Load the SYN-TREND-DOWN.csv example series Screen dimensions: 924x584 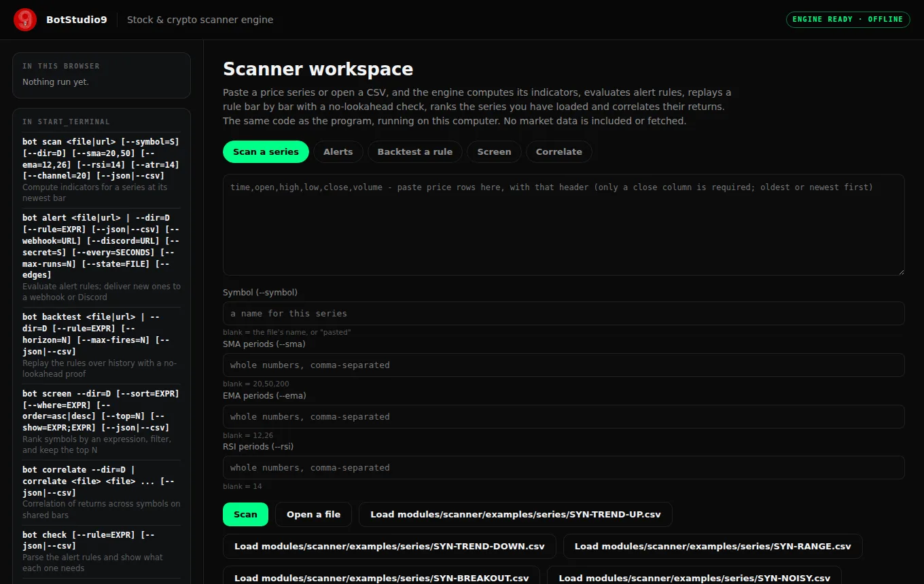tap(389, 546)
